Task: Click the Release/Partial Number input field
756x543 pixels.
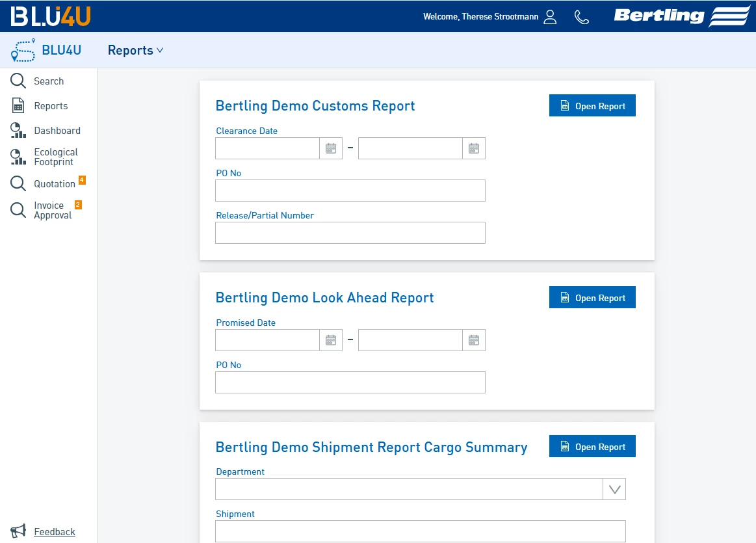Action: pyautogui.click(x=350, y=233)
